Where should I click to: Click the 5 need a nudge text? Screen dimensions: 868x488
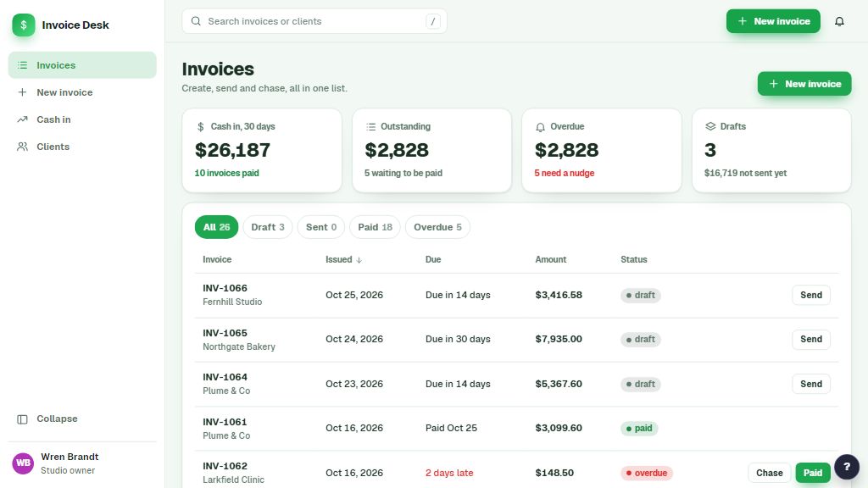(564, 173)
